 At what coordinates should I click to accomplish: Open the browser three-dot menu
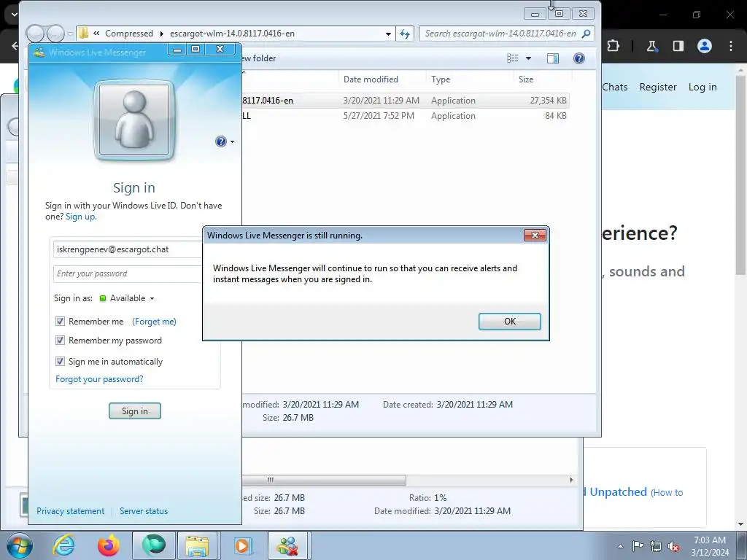click(731, 46)
